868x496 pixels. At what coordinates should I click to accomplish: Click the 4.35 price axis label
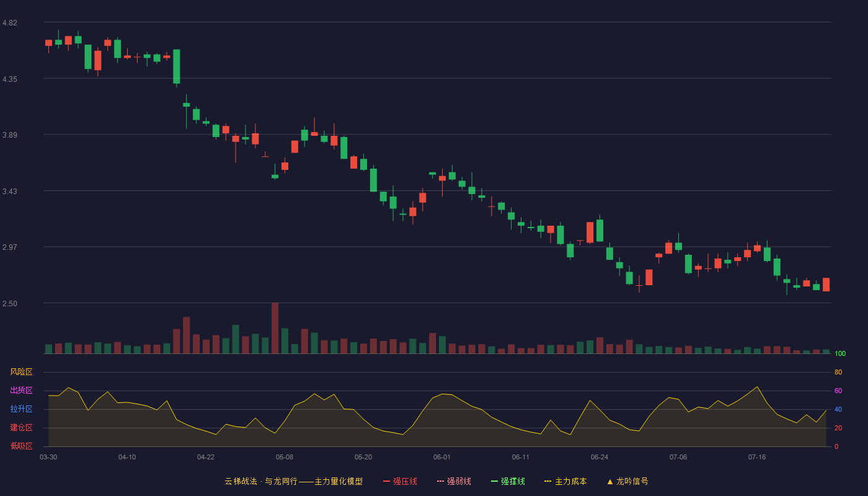point(10,79)
